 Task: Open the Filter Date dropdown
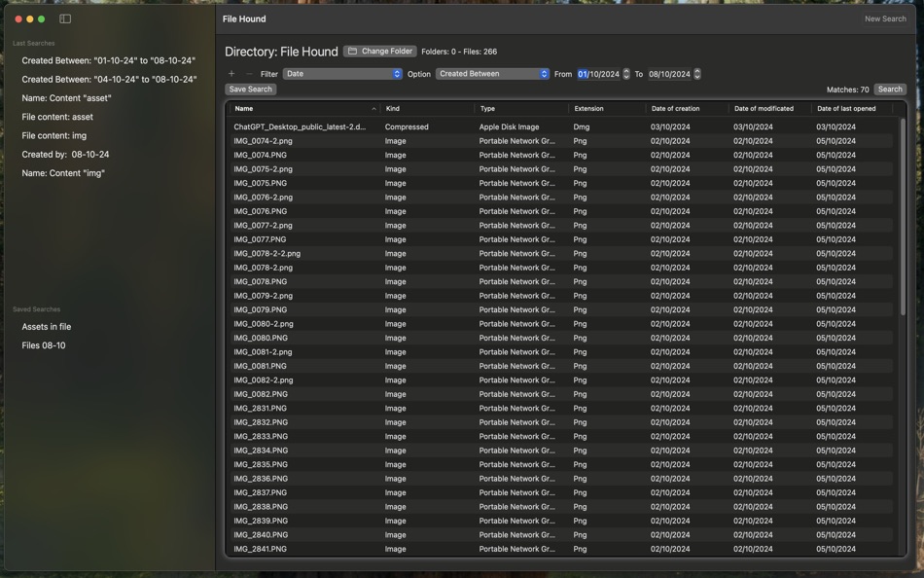click(x=343, y=74)
